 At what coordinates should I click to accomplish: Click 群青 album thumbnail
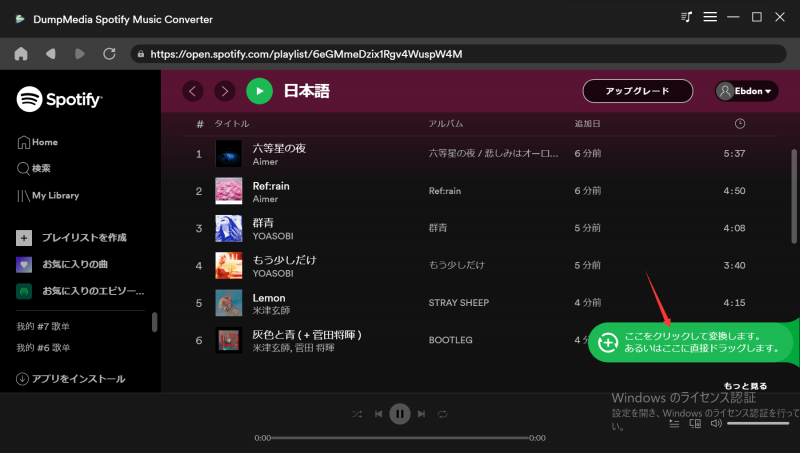[229, 228]
